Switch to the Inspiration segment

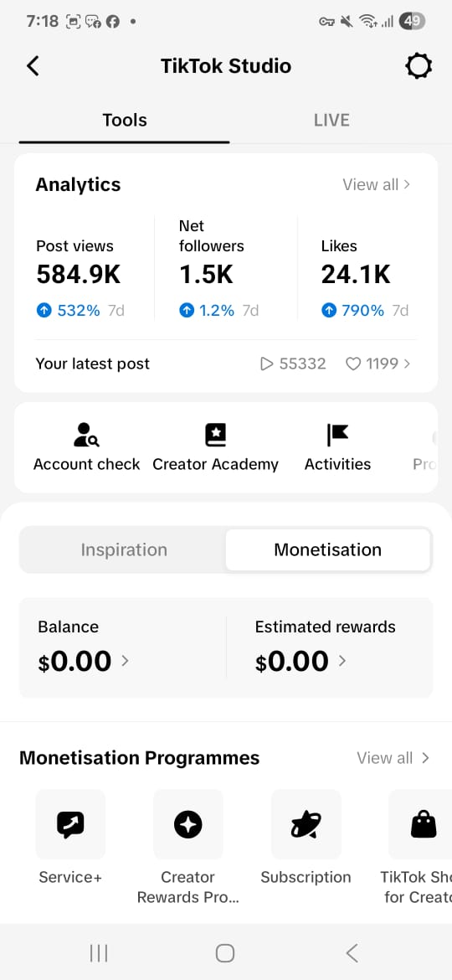coord(124,550)
